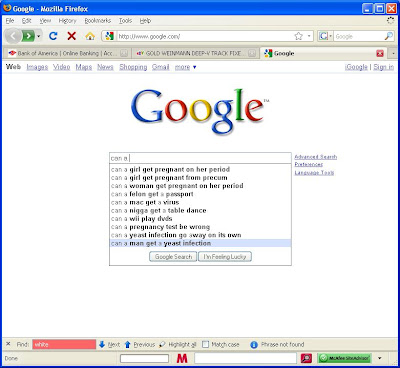The height and width of the screenshot is (368, 400).
Task: Click the green Forward arrow button
Action: tap(28, 36)
